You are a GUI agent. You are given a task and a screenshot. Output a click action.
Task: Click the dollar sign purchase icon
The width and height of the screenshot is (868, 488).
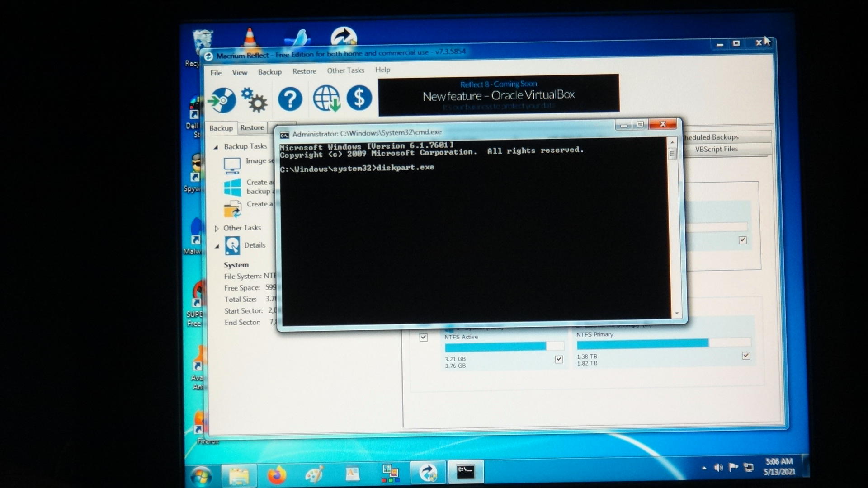point(359,98)
